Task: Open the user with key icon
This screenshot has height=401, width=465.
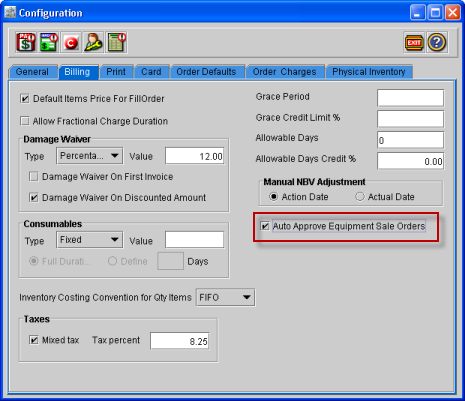Action: coord(93,42)
